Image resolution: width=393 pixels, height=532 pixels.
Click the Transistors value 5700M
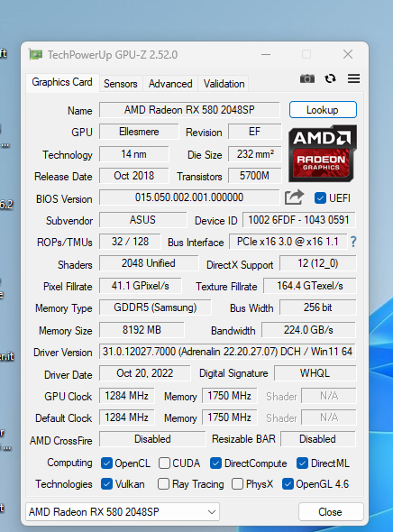255,176
